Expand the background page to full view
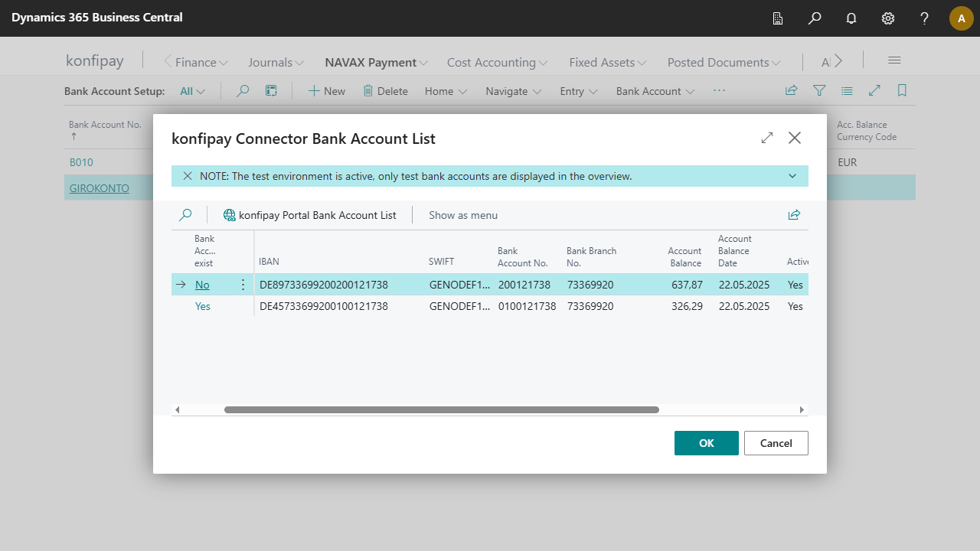The image size is (980, 551). click(874, 91)
